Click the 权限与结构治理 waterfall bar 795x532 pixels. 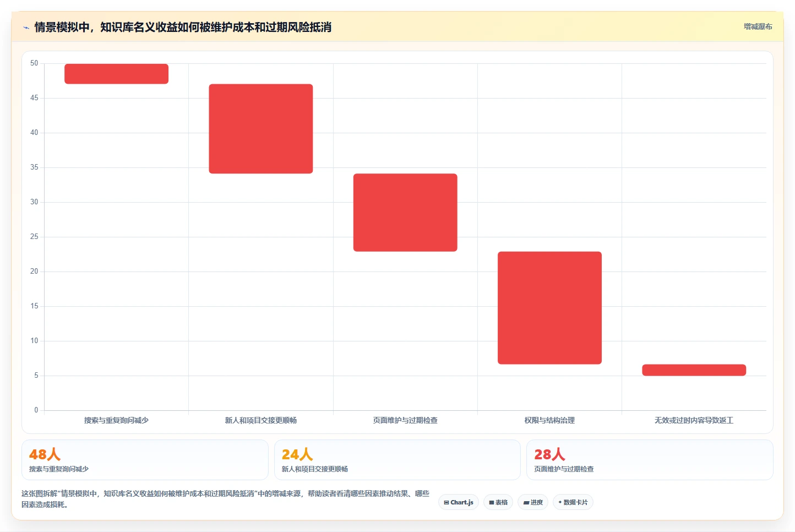(x=549, y=308)
